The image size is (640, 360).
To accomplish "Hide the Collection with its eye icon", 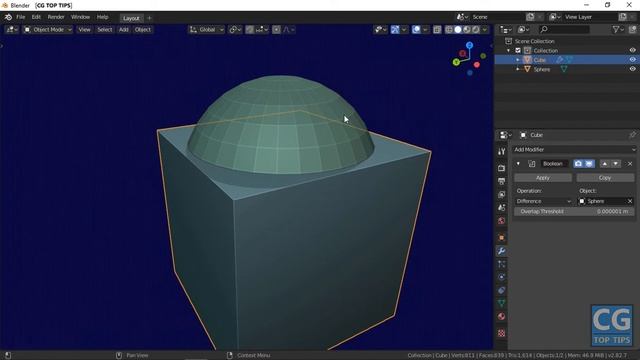I will tap(632, 50).
